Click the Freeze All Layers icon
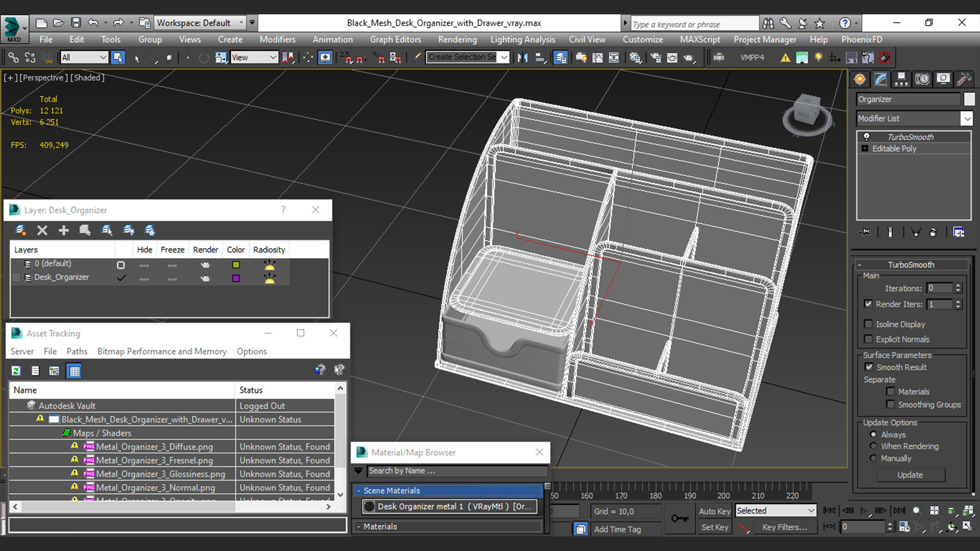Viewport: 980px width, 551px height. 151,231
